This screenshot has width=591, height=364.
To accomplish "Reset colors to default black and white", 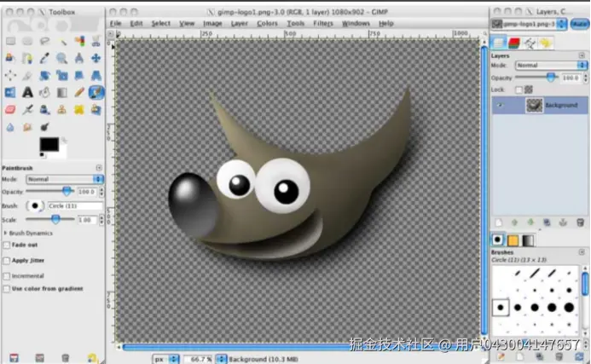I will [43, 155].
